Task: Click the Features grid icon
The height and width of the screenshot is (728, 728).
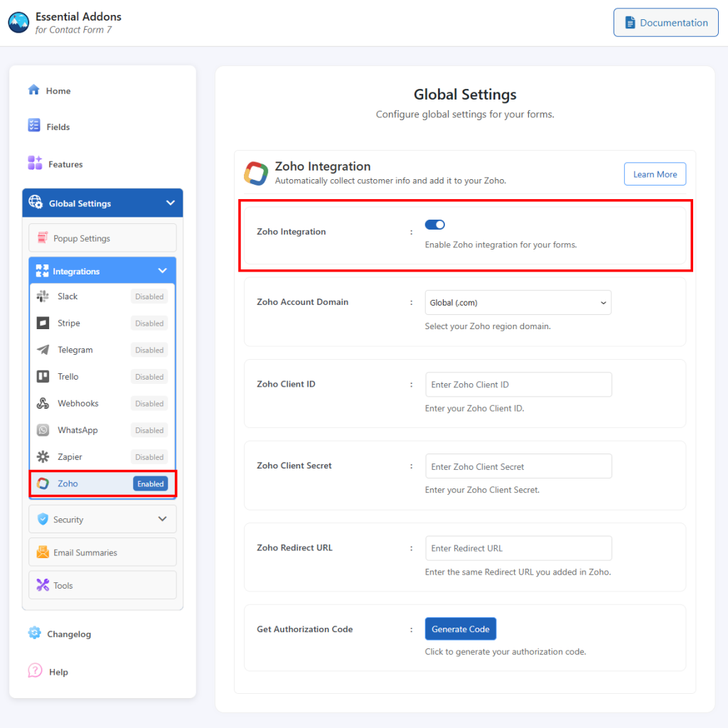Action: [35, 163]
